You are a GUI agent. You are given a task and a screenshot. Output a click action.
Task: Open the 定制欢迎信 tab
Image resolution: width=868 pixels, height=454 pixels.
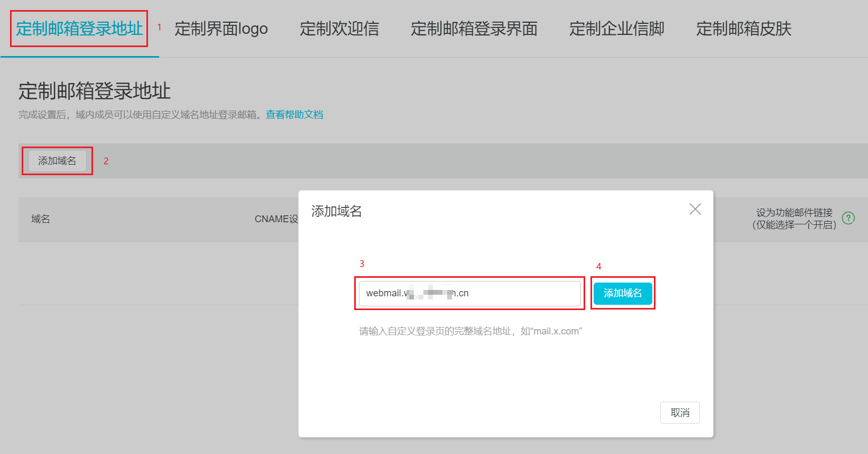point(339,29)
